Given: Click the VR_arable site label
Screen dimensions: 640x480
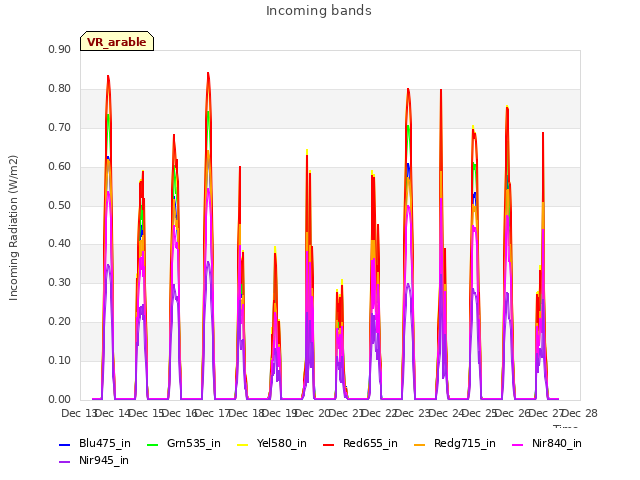Looking at the screenshot, I should point(117,42).
